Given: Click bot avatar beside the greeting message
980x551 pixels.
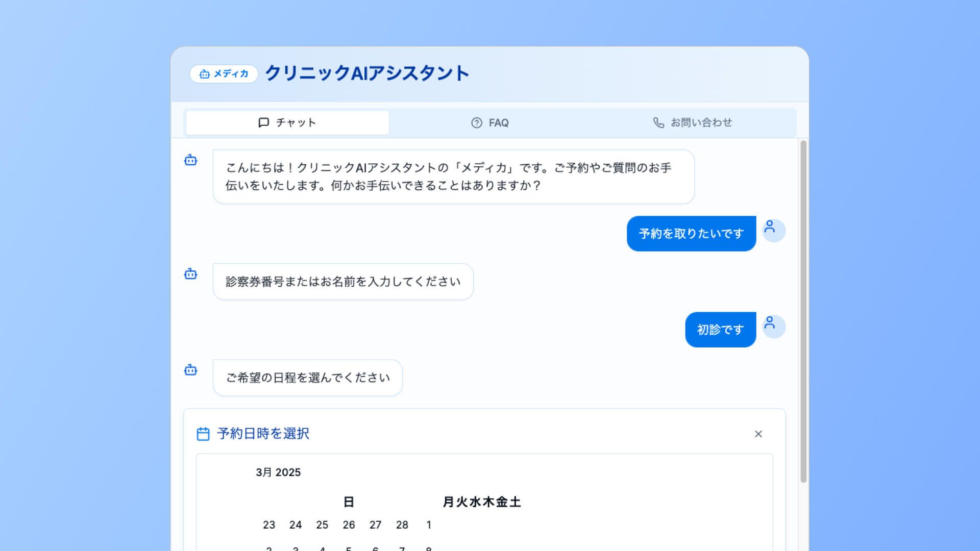Looking at the screenshot, I should tap(190, 160).
